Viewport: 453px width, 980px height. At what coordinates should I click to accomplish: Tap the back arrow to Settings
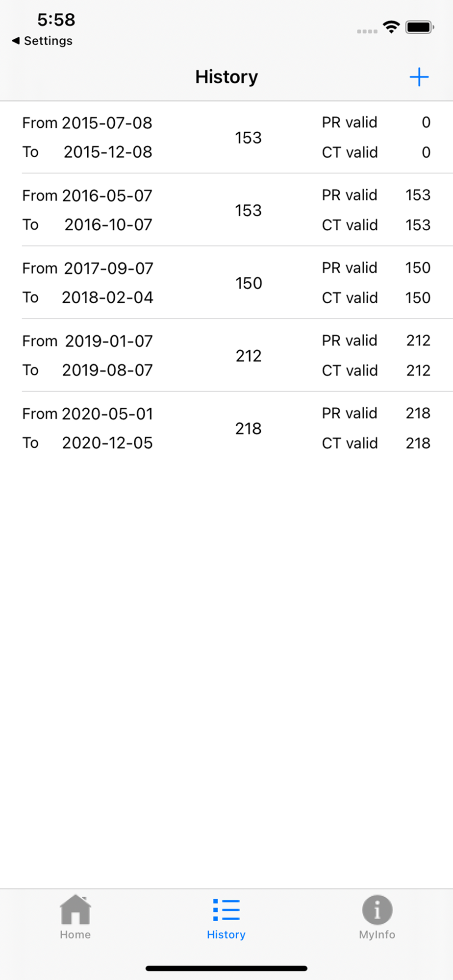[x=16, y=41]
